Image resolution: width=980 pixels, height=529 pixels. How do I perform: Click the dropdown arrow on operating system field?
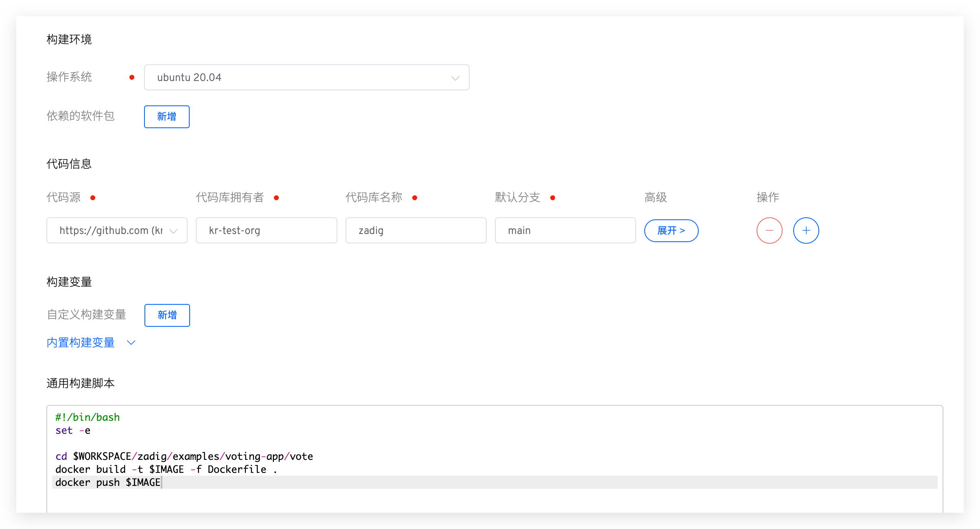pos(455,77)
